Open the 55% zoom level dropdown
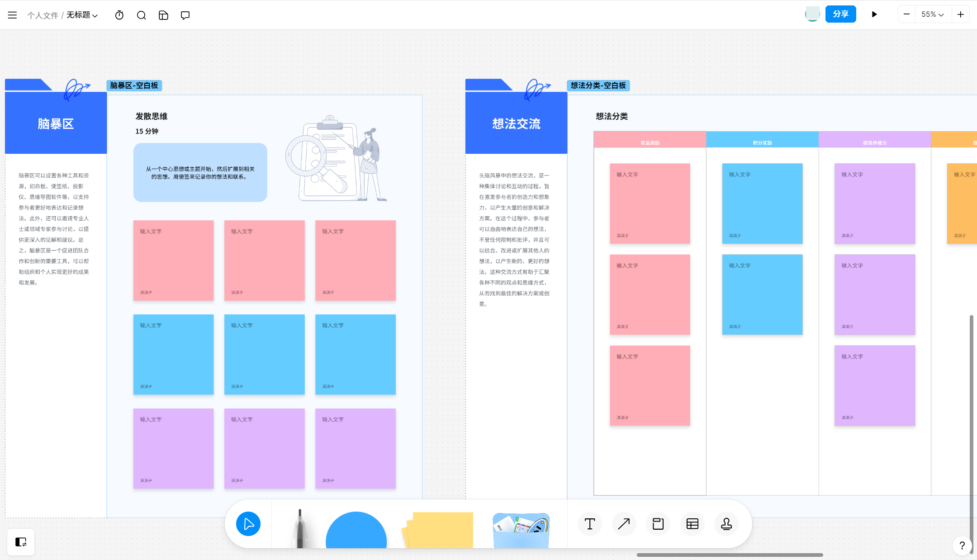 (x=933, y=14)
